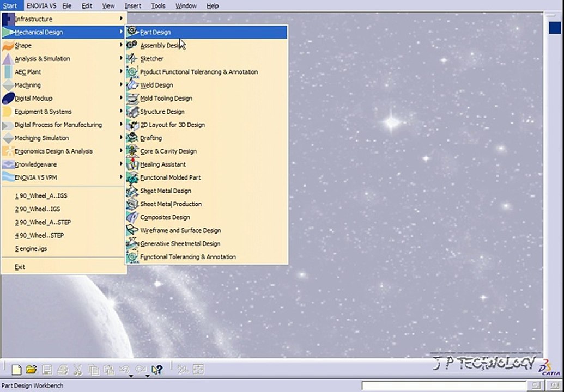Click the Open folder icon in toolbar
This screenshot has height=392, width=564.
click(32, 370)
